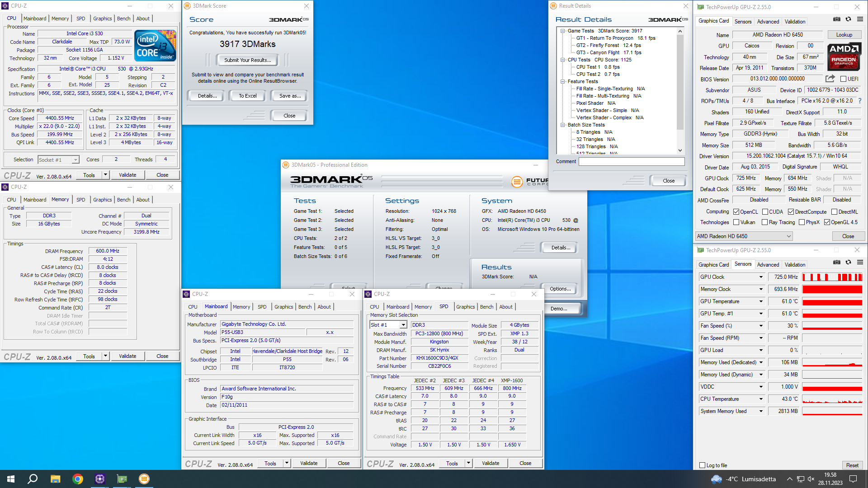Toggle the UEFI checkbox
This screenshot has height=488, width=868.
click(843, 79)
